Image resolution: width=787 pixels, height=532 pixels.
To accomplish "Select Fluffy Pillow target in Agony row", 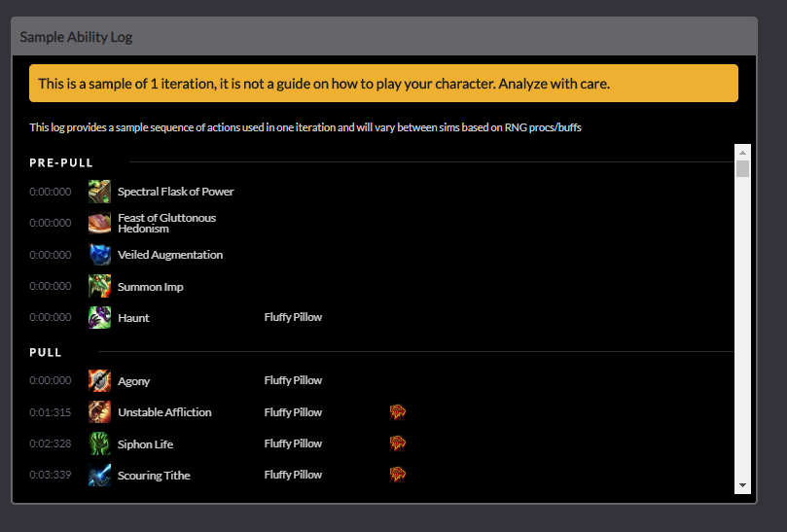I will [x=293, y=380].
